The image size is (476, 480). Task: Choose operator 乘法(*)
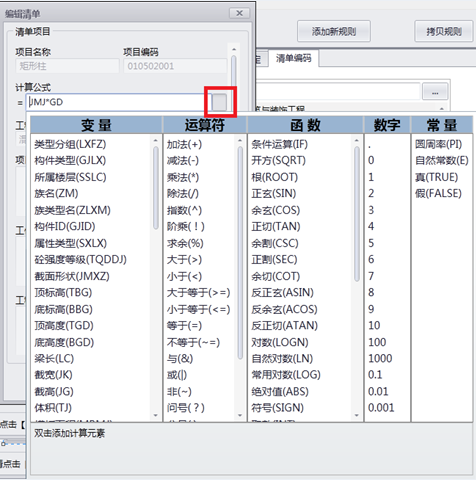tap(183, 177)
